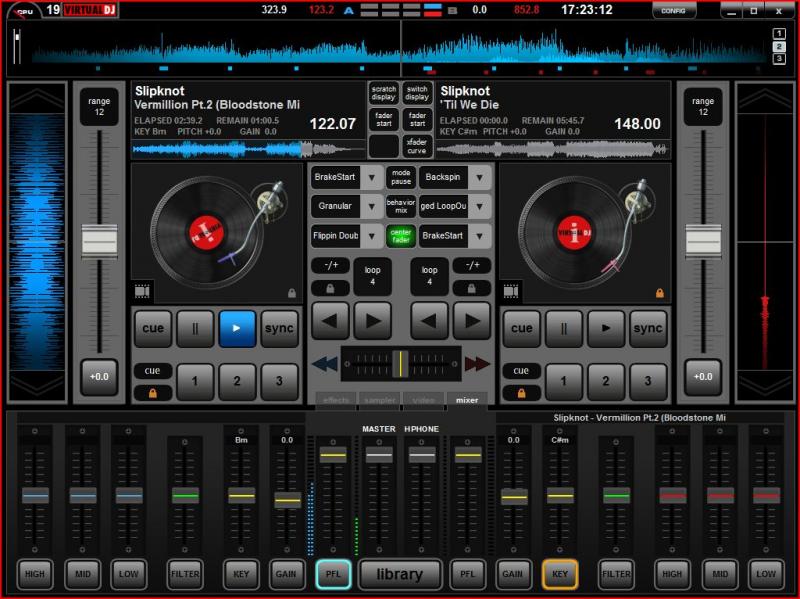The width and height of the screenshot is (800, 599).
Task: Toggle the mode pause button
Action: 401,177
